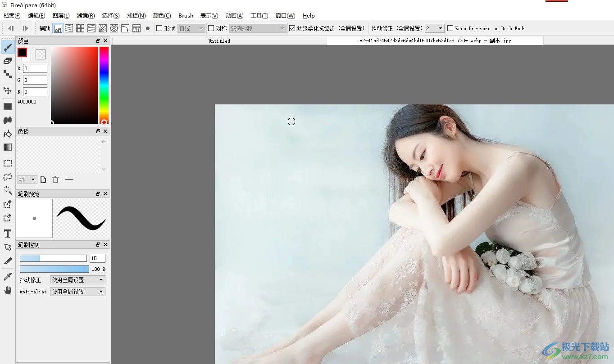Enable parallel lines snap
Viewport: 614px width, 364px height.
69,28
